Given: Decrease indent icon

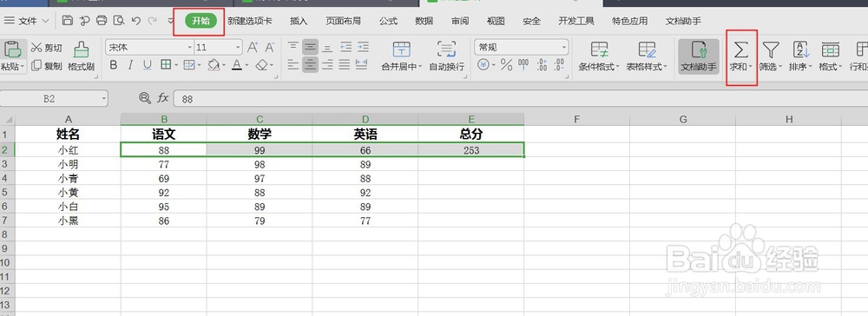Looking at the screenshot, I should coord(345,48).
